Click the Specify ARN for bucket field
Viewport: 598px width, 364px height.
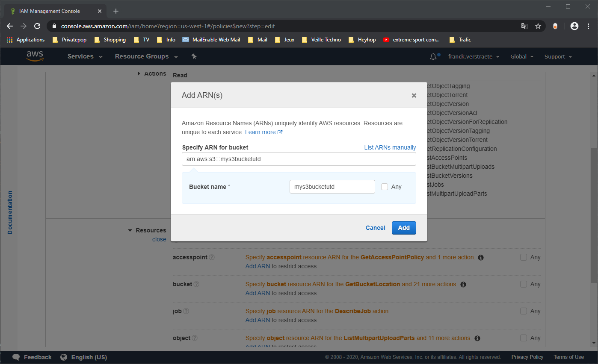pos(299,159)
